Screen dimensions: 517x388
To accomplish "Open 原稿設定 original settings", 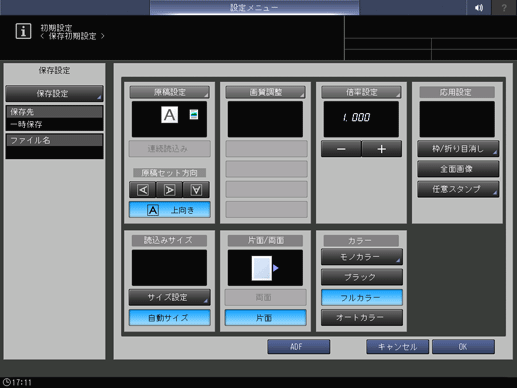I will coord(169,92).
